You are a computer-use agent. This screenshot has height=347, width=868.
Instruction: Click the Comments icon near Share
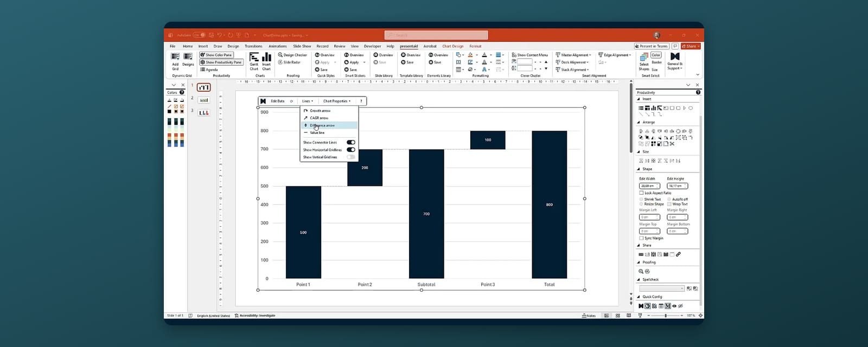(x=675, y=46)
